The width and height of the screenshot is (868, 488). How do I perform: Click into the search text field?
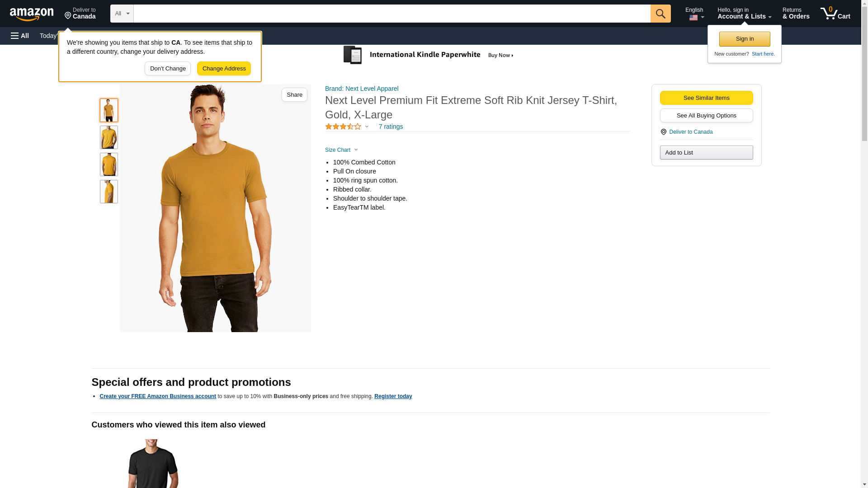[392, 14]
